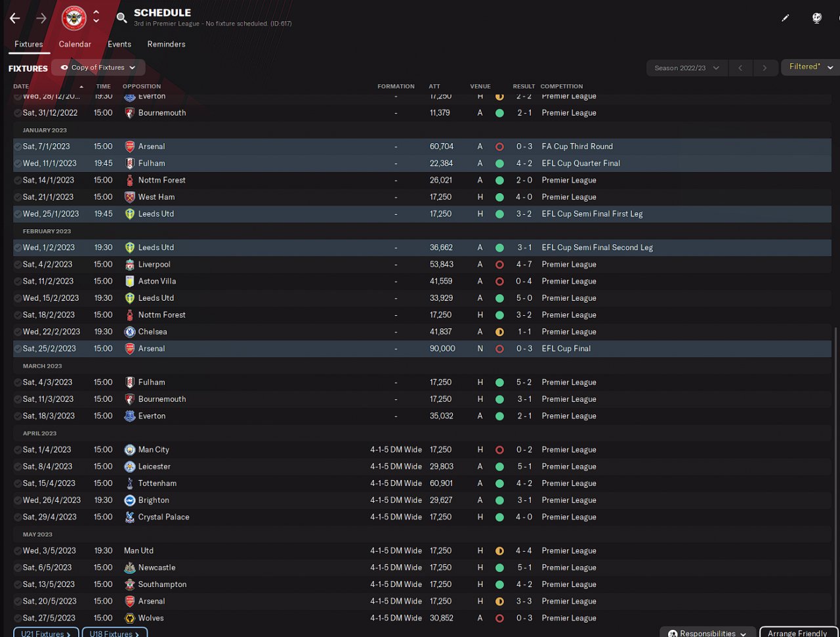Toggle the check mark on Wed, 3/5/2023 row
This screenshot has height=637, width=840.
[18, 551]
